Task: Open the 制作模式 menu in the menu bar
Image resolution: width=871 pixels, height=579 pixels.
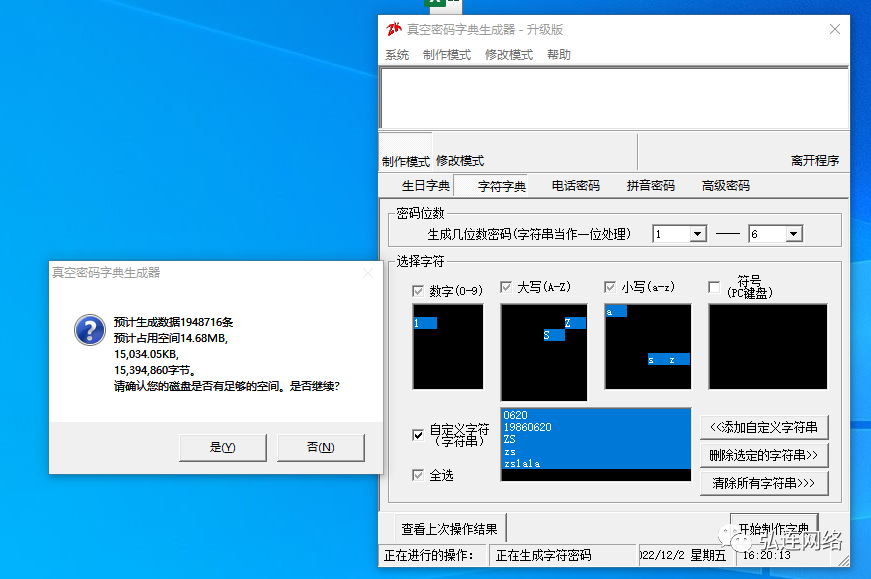Action: 447,54
